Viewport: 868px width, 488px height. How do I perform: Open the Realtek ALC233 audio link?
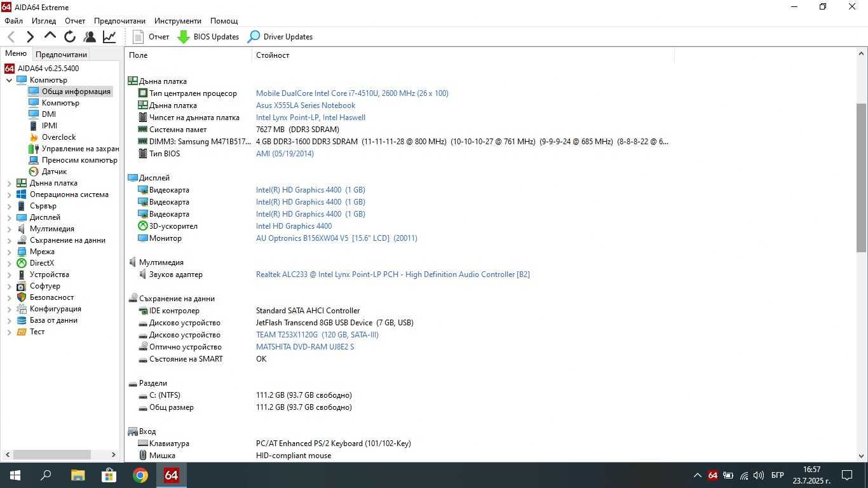393,274
